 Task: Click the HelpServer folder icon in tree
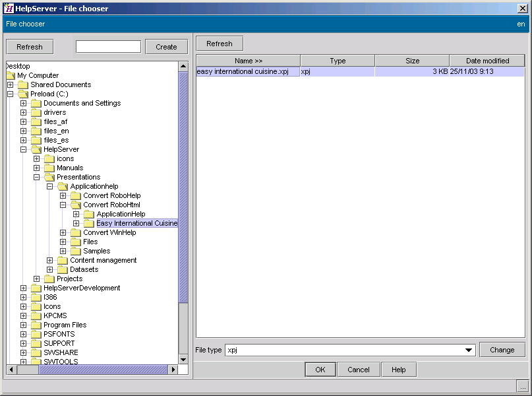(36, 150)
